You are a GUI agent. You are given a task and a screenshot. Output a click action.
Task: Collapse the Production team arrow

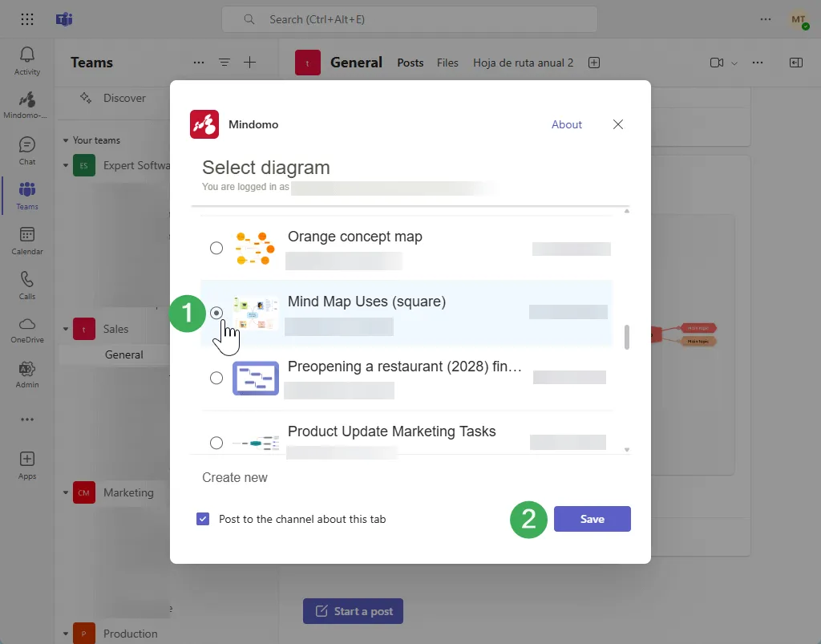click(x=66, y=634)
